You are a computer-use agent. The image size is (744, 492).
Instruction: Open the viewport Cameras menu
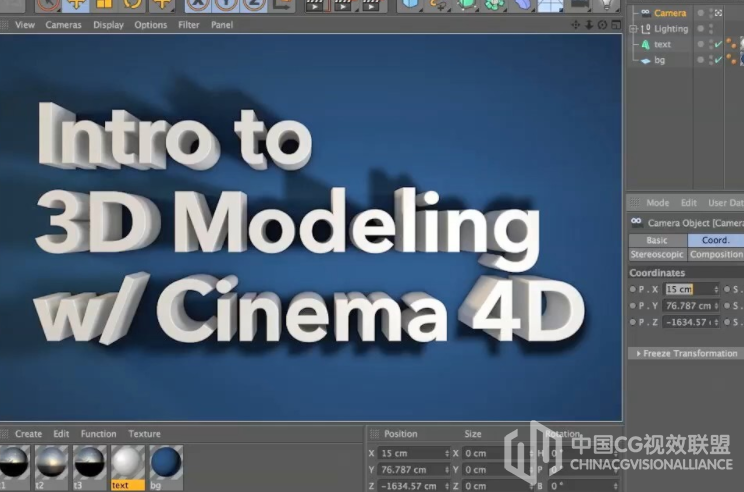coord(63,25)
